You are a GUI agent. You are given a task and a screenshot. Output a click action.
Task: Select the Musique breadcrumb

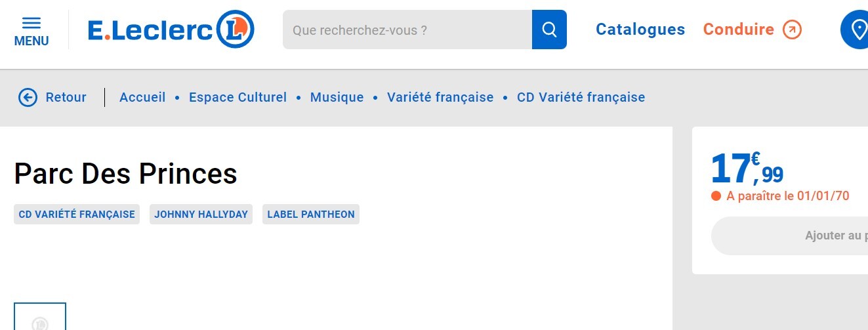click(x=337, y=98)
